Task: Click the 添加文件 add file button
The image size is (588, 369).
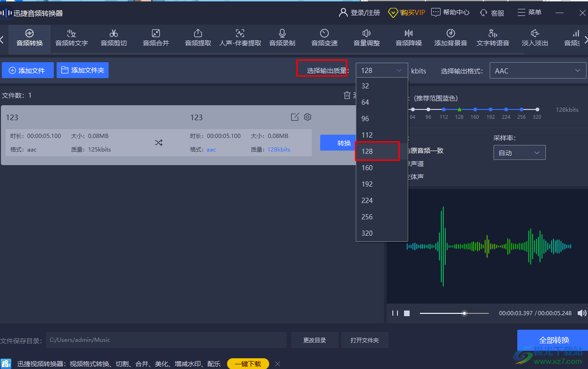Action: (28, 70)
